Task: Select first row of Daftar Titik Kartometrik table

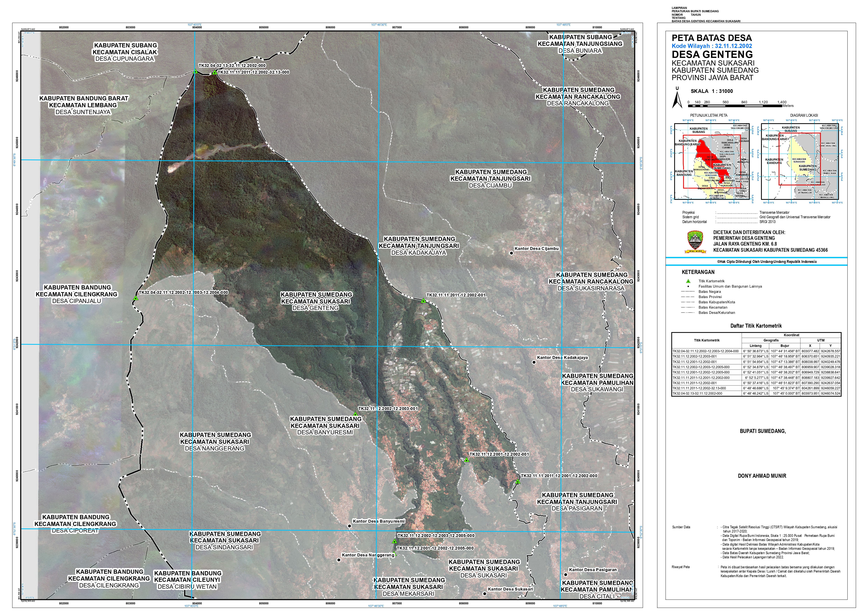Action: [756, 351]
